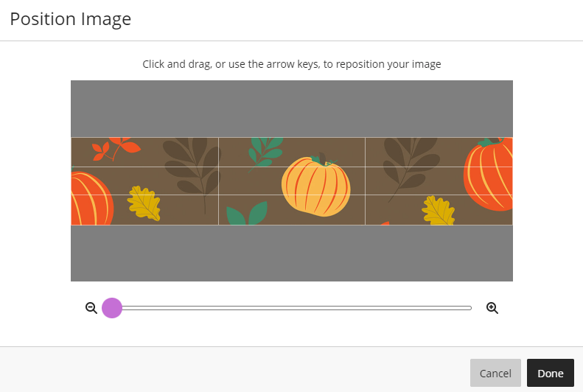Click the green leaf sprig at top center
This screenshot has height=392, width=583.
[265, 150]
